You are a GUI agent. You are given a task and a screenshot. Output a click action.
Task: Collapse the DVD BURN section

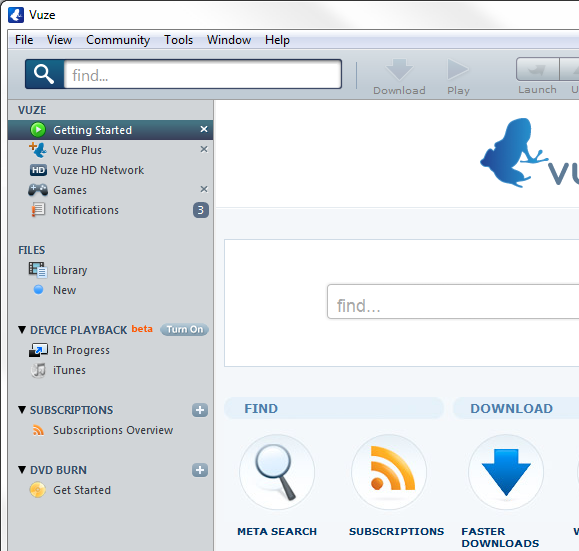(x=22, y=469)
